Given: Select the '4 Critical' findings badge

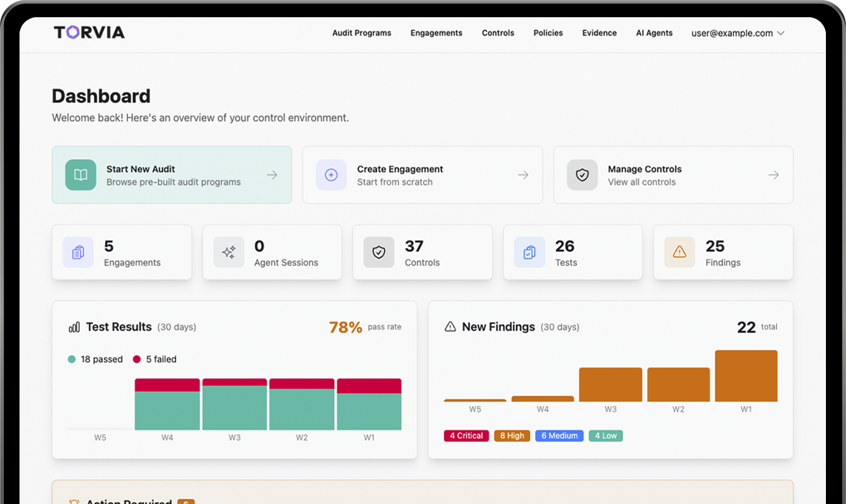Looking at the screenshot, I should point(466,436).
